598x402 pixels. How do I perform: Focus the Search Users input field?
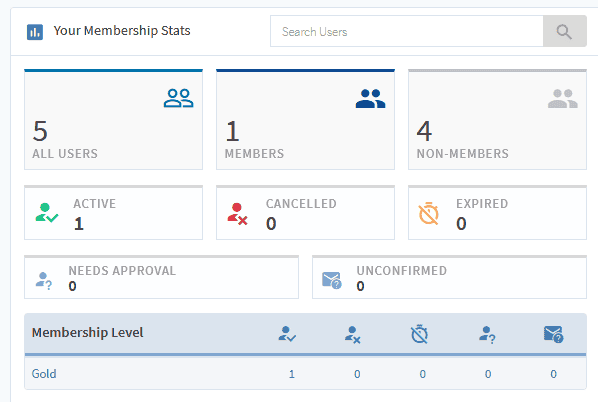click(407, 31)
